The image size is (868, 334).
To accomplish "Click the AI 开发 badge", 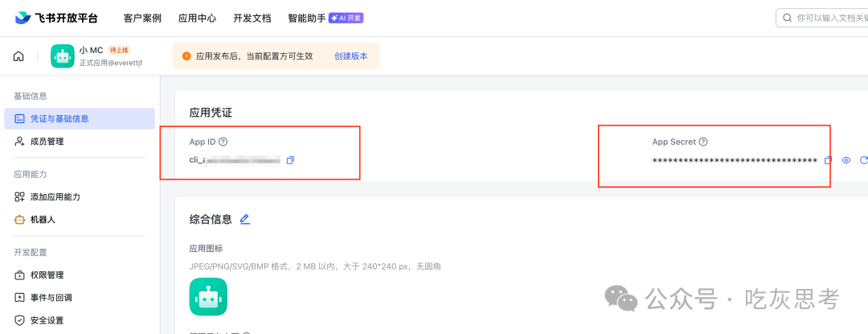I will tap(346, 19).
